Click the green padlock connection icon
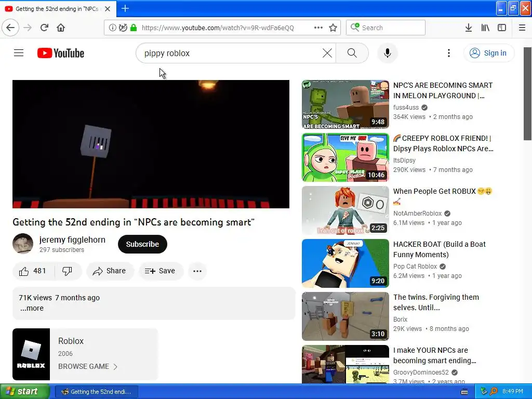 click(134, 28)
